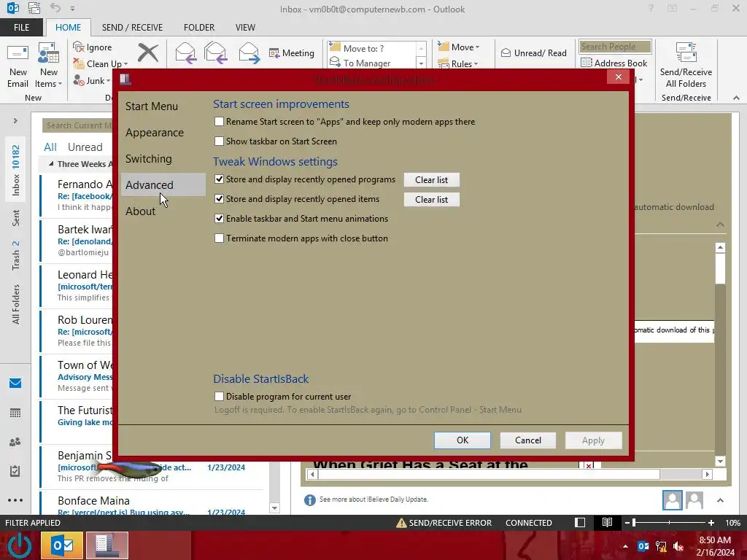This screenshot has width=747, height=560.
Task: Open the Move dropdown in ribbon
Action: (x=459, y=47)
